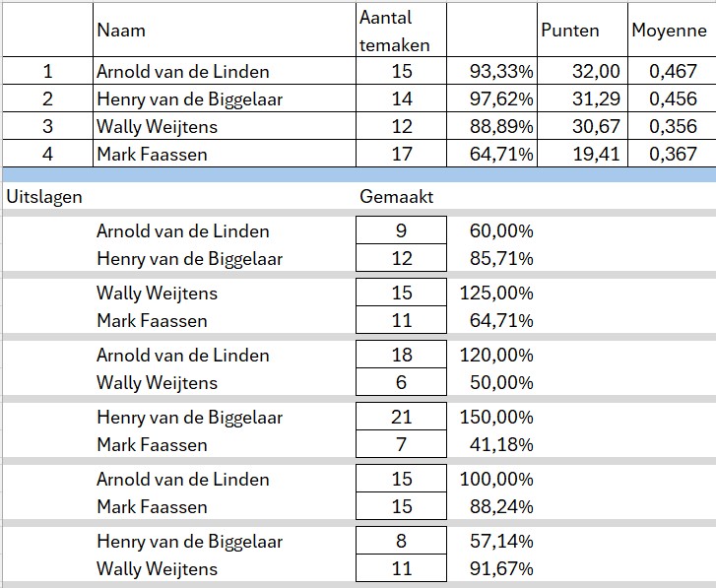Select the Aantal temaken value 17
This screenshot has height=588, width=716.
401,154
